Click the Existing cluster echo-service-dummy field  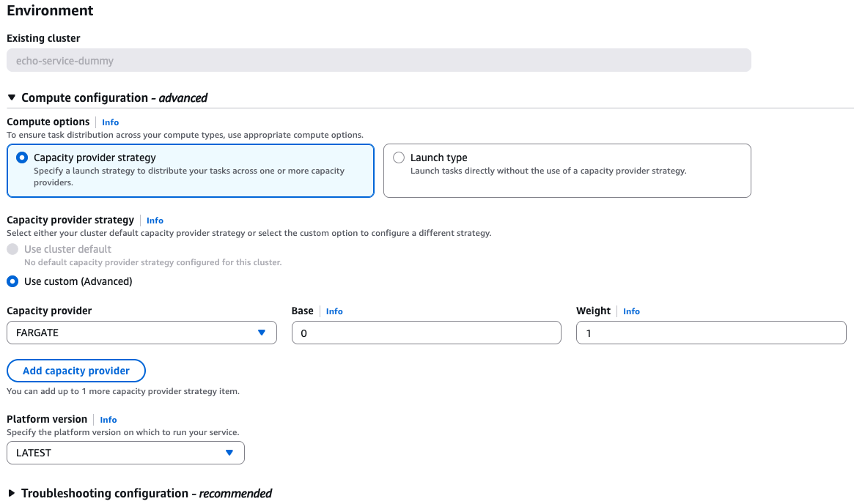pos(378,61)
